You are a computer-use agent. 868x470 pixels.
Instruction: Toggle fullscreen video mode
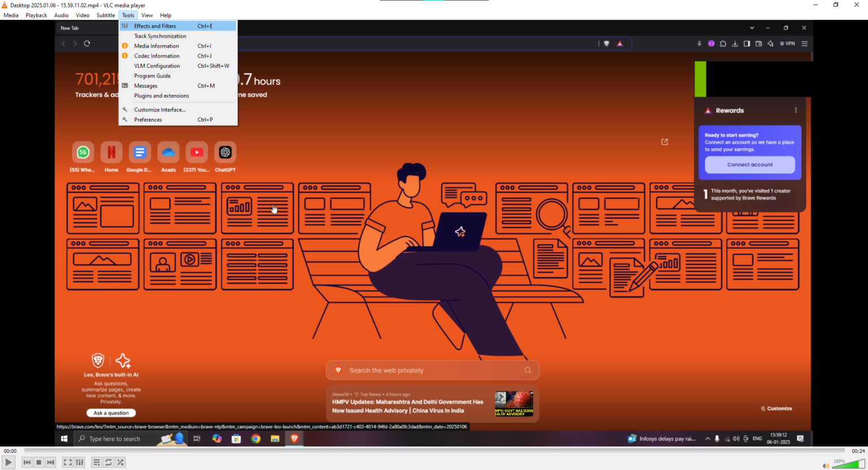pyautogui.click(x=67, y=462)
